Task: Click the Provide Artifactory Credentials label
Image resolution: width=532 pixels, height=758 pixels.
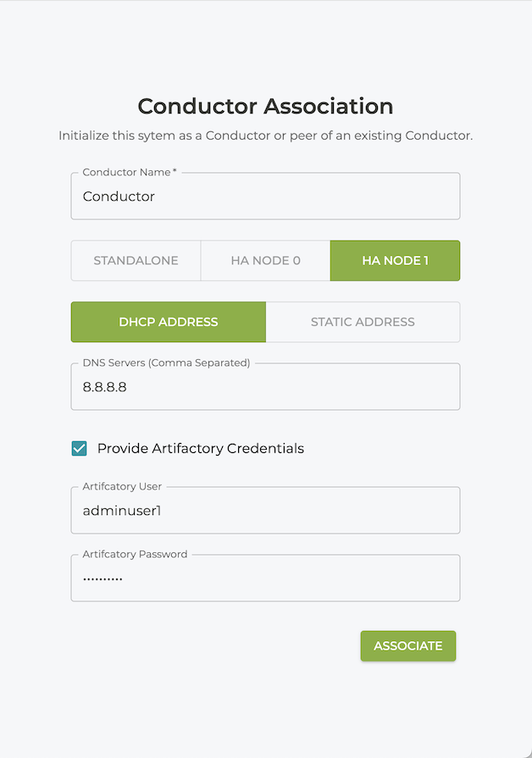Action: pyautogui.click(x=201, y=448)
